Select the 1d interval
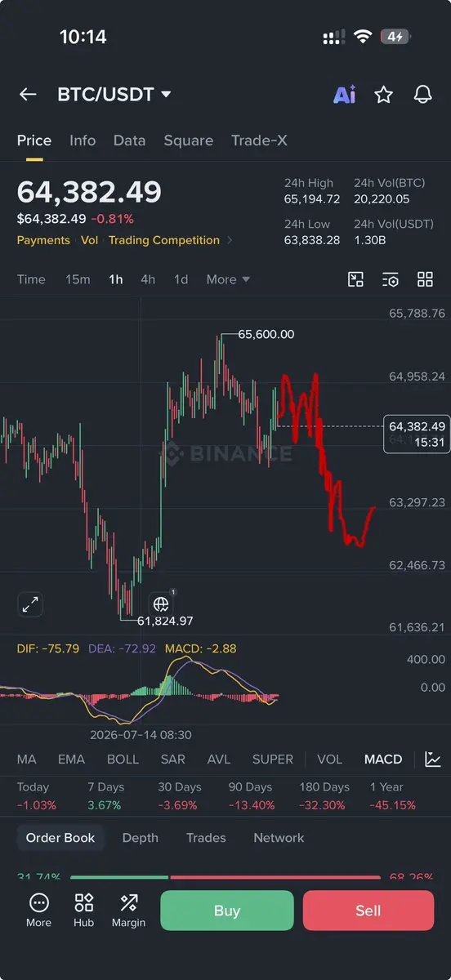Image resolution: width=451 pixels, height=980 pixels. (x=181, y=279)
